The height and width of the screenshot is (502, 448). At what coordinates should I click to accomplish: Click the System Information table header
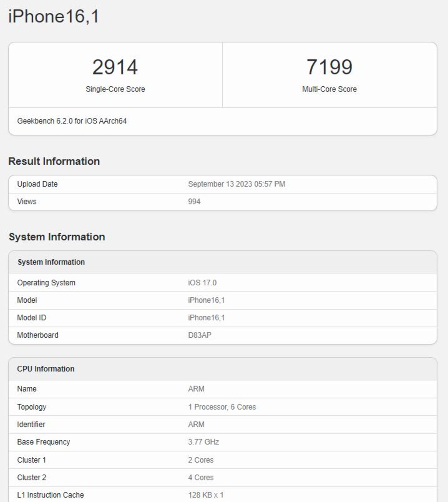coord(51,262)
